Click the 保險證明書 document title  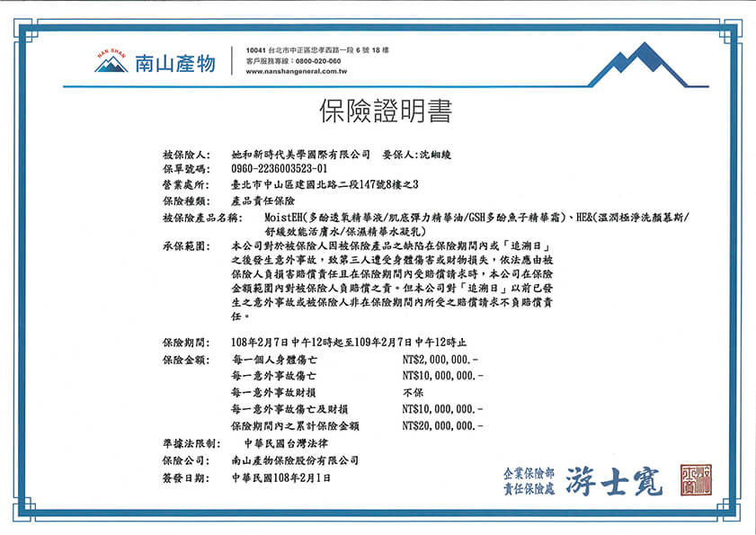point(386,111)
